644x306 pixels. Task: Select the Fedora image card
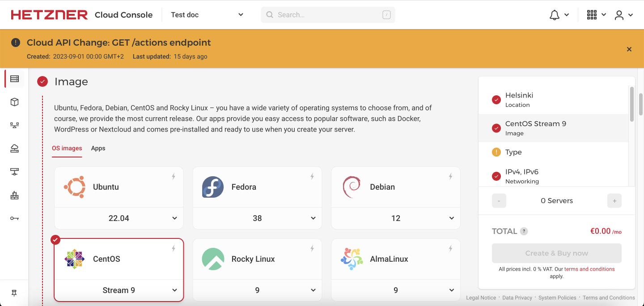257,187
